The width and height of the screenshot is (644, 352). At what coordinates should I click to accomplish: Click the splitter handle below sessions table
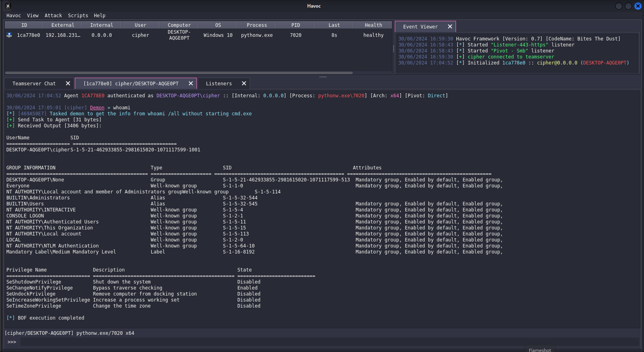click(x=323, y=76)
